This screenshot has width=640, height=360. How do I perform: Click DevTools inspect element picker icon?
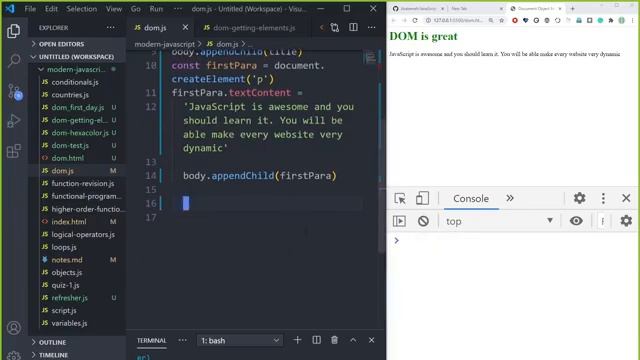[x=400, y=198]
